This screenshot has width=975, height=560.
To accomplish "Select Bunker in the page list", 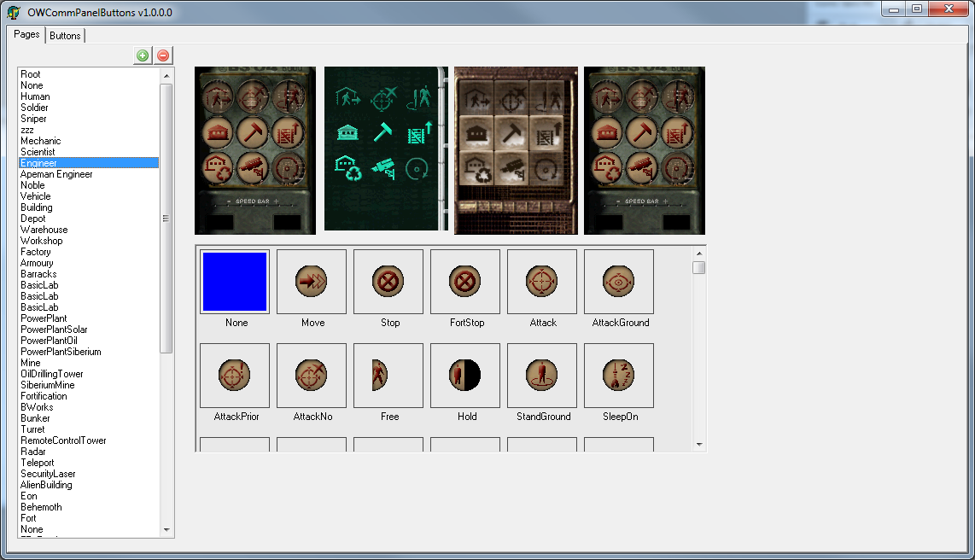I will [89, 418].
